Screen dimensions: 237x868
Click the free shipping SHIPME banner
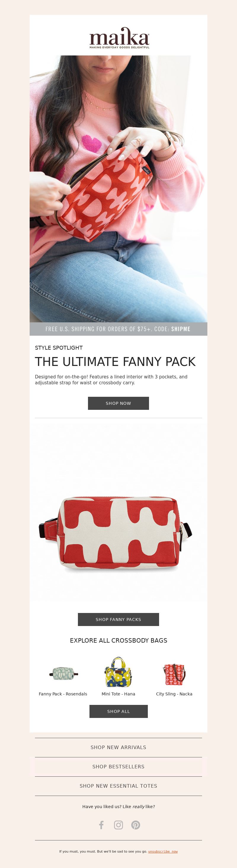[x=118, y=329]
